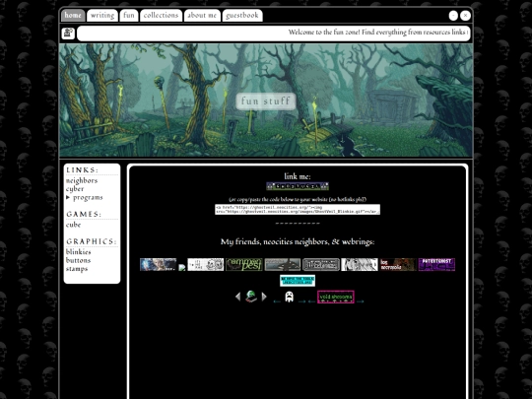Open the los necropolis neighbor button
Image resolution: width=532 pixels, height=399 pixels.
tap(398, 265)
